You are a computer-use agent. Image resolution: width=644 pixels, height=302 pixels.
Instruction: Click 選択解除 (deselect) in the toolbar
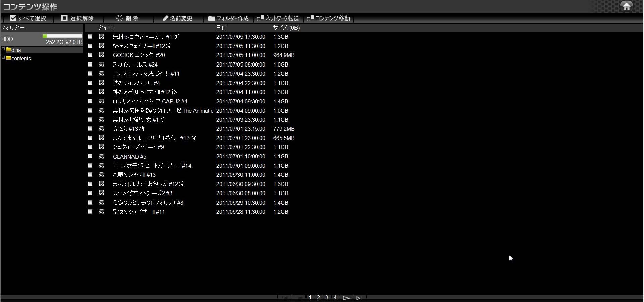(77, 18)
